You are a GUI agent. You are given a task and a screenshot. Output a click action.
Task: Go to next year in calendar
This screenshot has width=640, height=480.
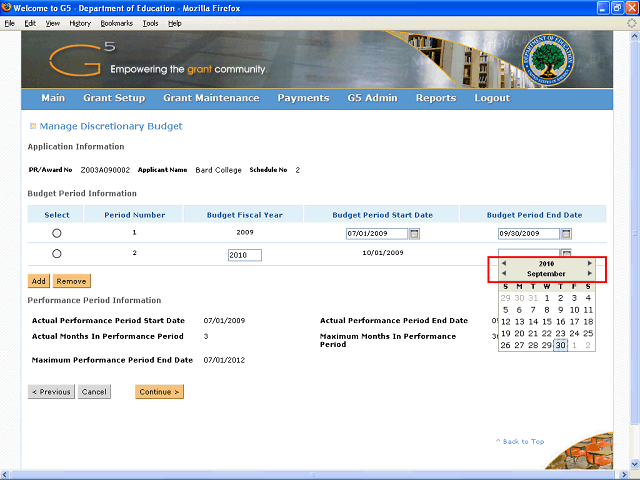coord(590,264)
